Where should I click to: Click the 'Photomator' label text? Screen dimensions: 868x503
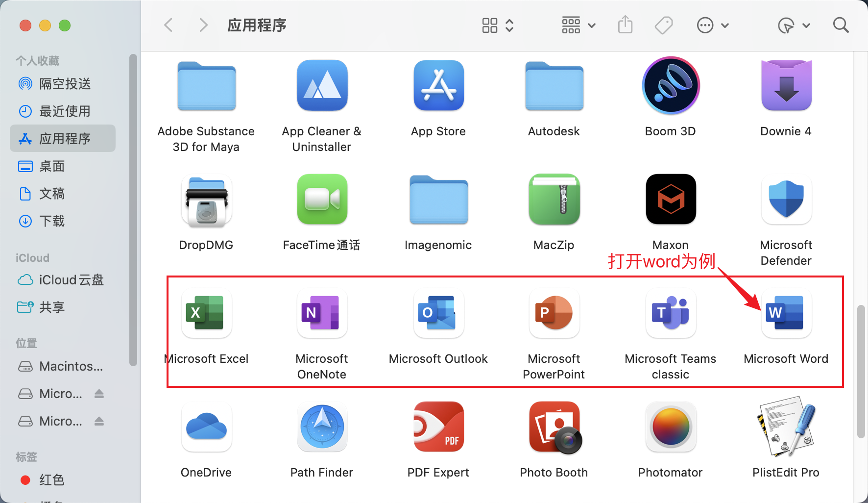[x=671, y=473]
